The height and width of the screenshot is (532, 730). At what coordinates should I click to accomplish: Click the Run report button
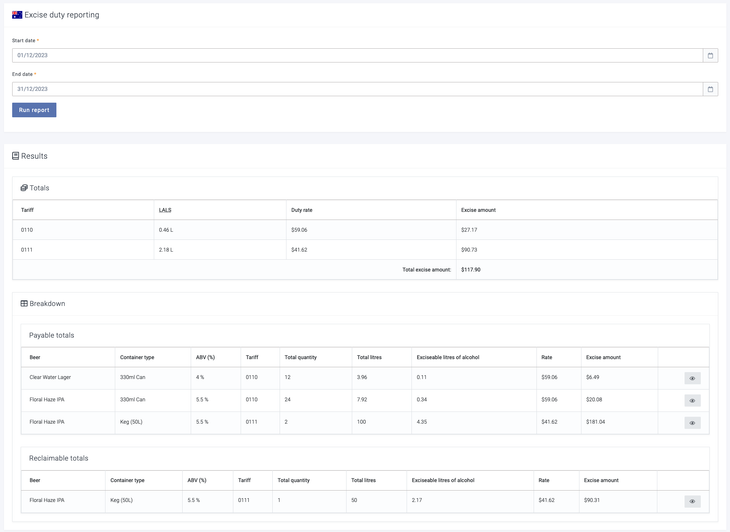[x=34, y=110]
